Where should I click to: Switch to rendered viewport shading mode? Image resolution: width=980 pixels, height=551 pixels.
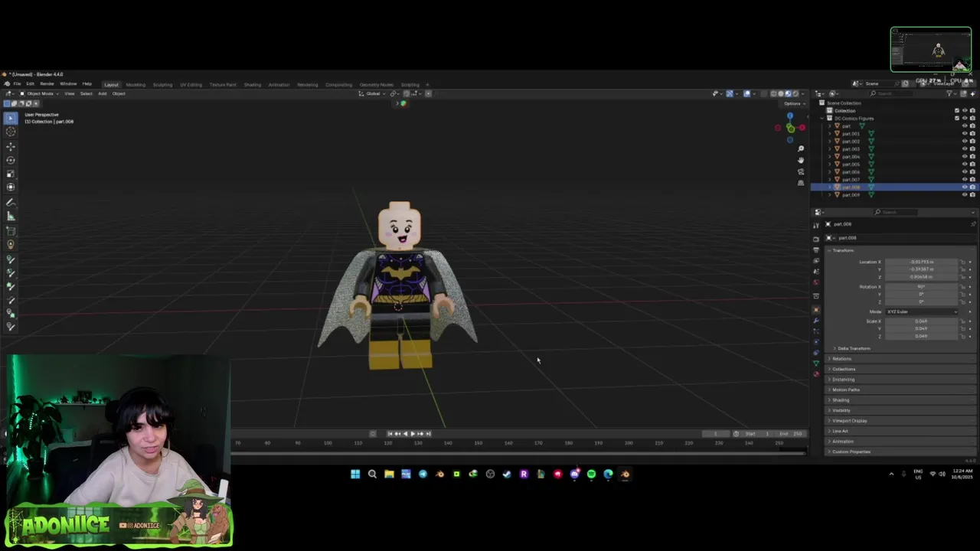tap(795, 93)
